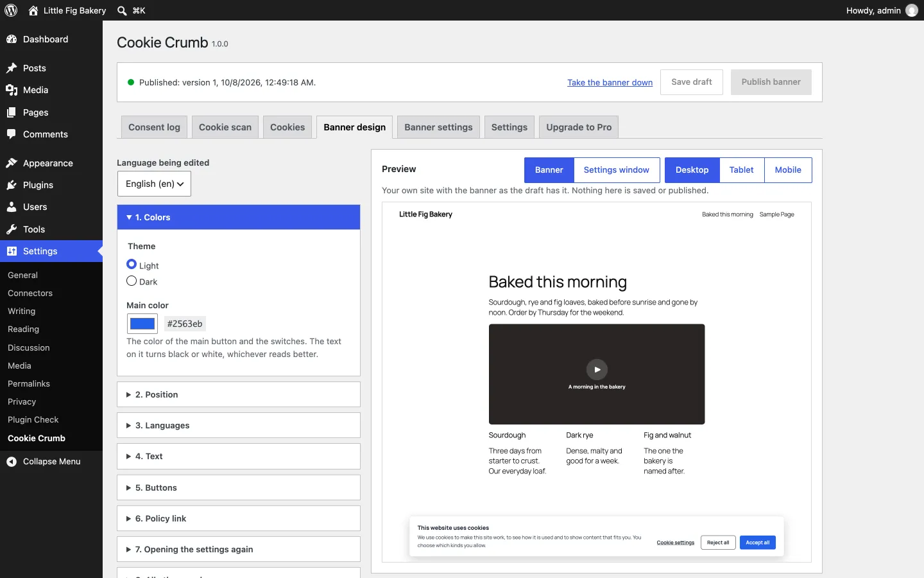924x578 pixels.
Task: Click Baked this morning preview nav link
Action: (x=728, y=215)
